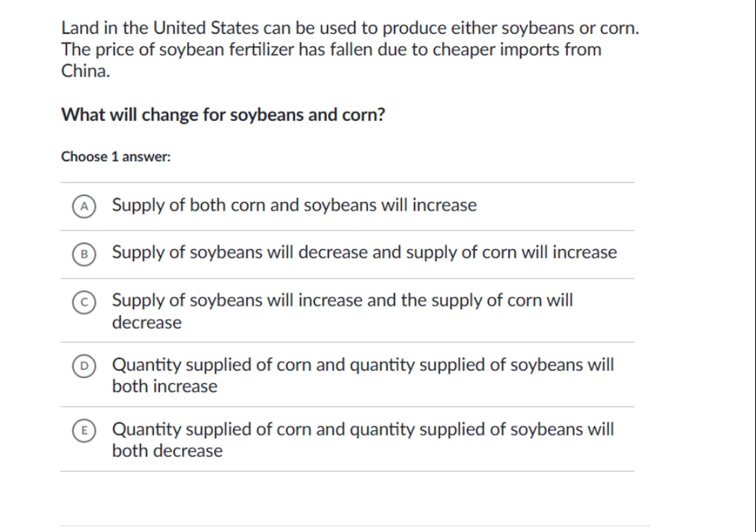The image size is (756, 532).
Task: Click the word 'China.' in the passage
Action: tap(85, 71)
